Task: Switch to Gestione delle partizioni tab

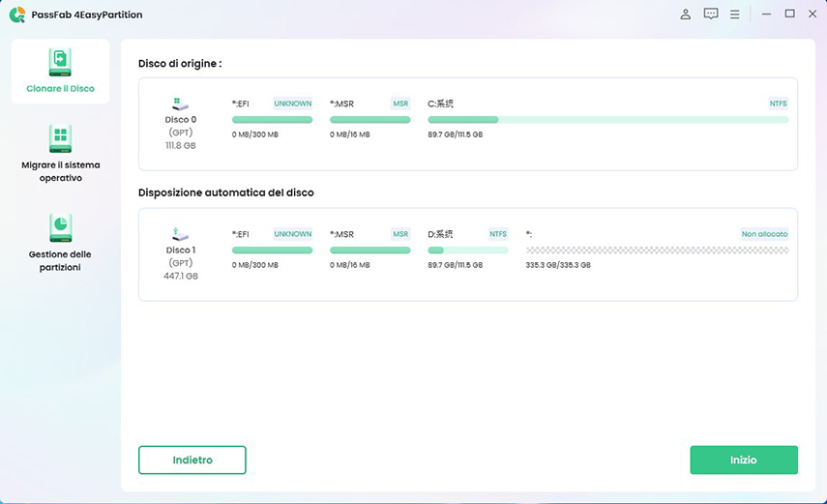Action: (x=60, y=260)
